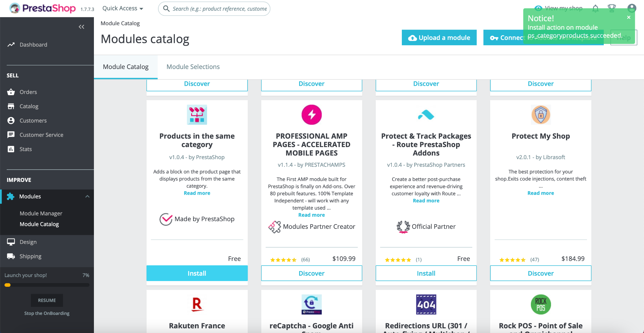The image size is (644, 333).
Task: Collapse the sidebar with double-chevron icon
Action: click(x=82, y=27)
